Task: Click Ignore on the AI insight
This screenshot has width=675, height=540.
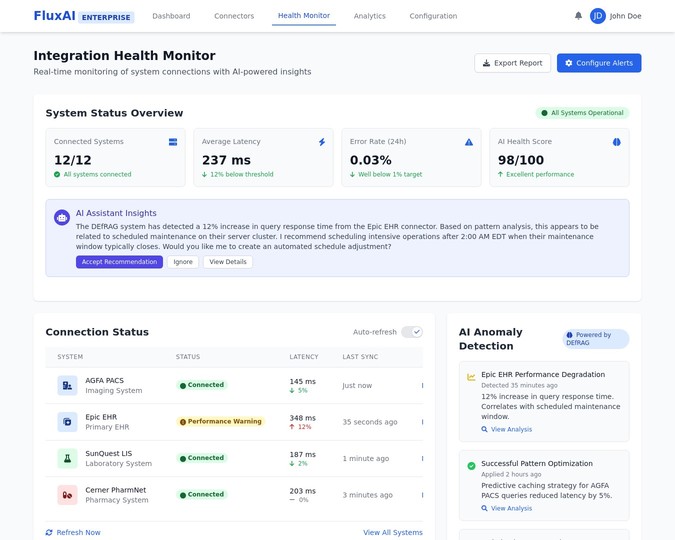Action: click(183, 262)
